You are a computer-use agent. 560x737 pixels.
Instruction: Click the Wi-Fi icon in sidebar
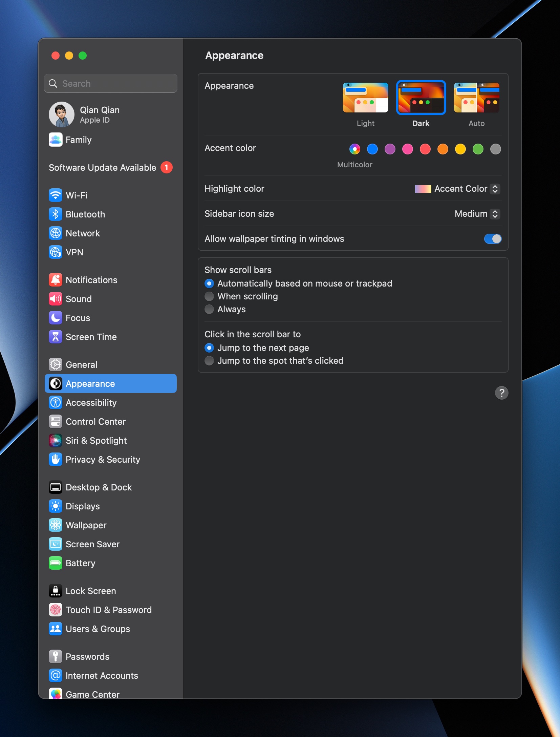[55, 195]
